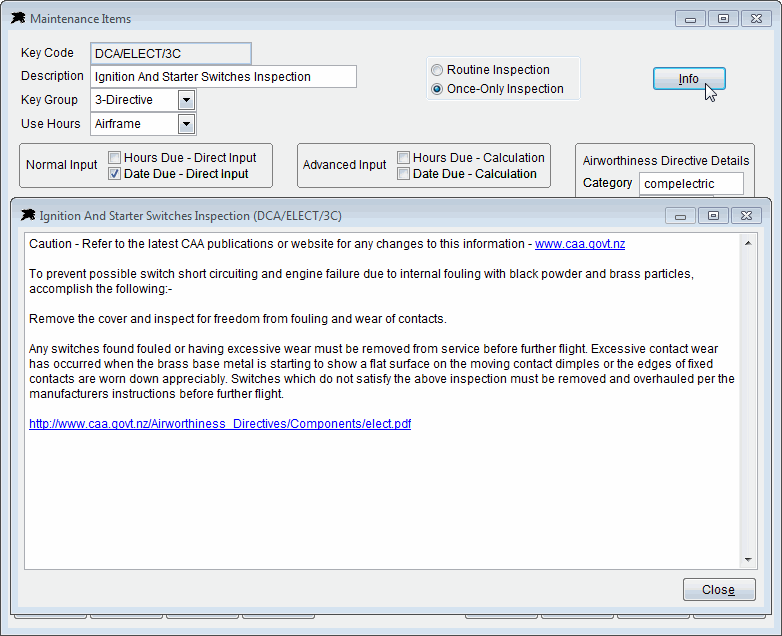Viewport: 782px width, 636px height.
Task: Select the Once-Only Inspection radio button
Action: [437, 89]
